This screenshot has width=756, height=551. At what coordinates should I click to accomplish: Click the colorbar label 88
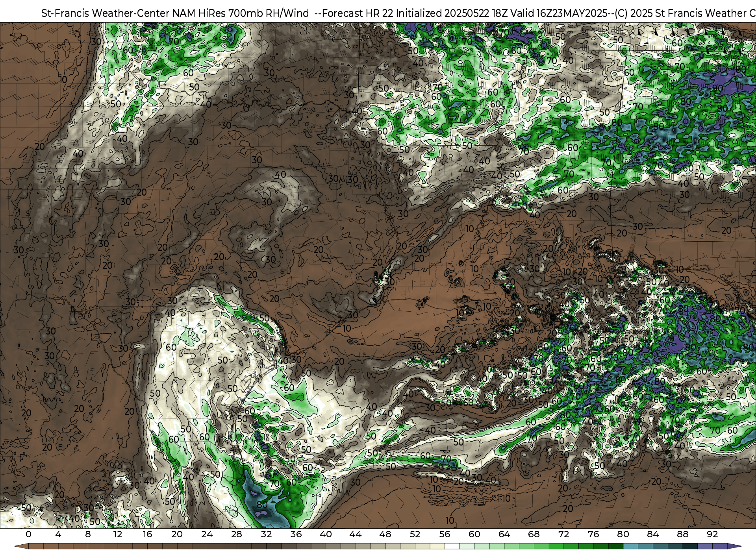pyautogui.click(x=683, y=534)
